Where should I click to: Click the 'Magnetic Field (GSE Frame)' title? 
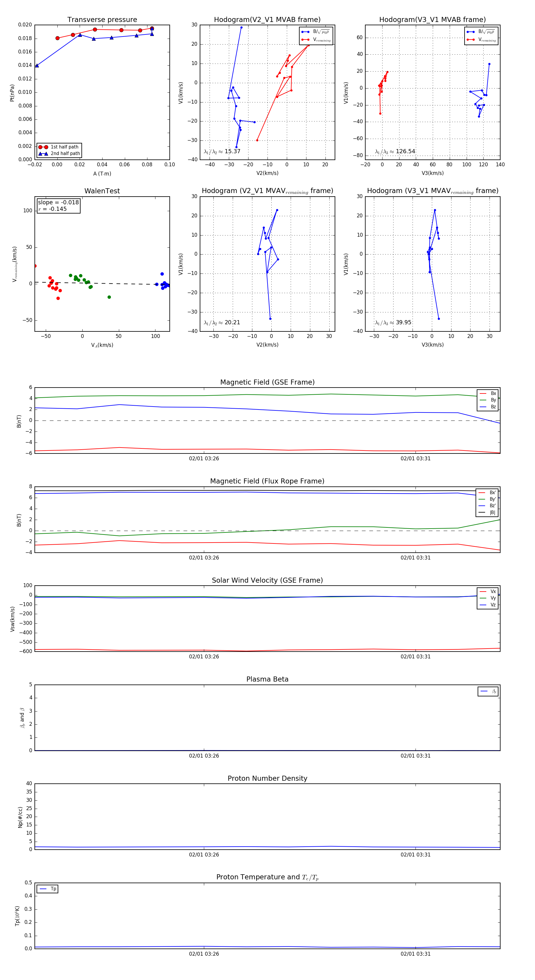point(267,382)
